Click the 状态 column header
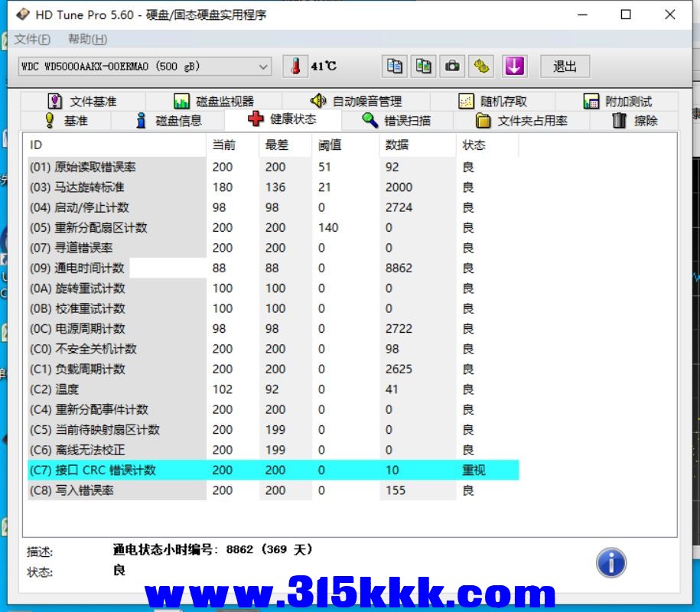700x612 pixels. [x=487, y=145]
